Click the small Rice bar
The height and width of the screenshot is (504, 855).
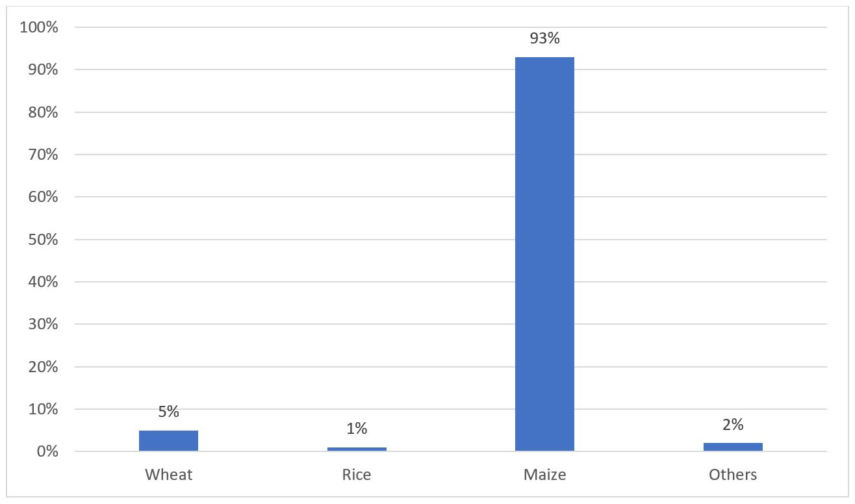point(357,449)
